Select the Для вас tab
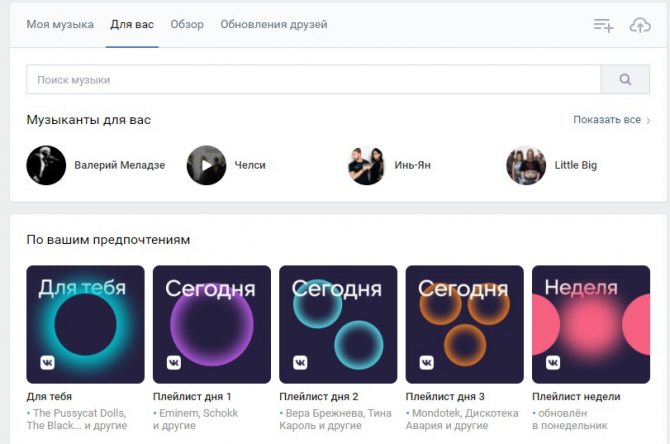This screenshot has height=444, width=670. tap(132, 24)
